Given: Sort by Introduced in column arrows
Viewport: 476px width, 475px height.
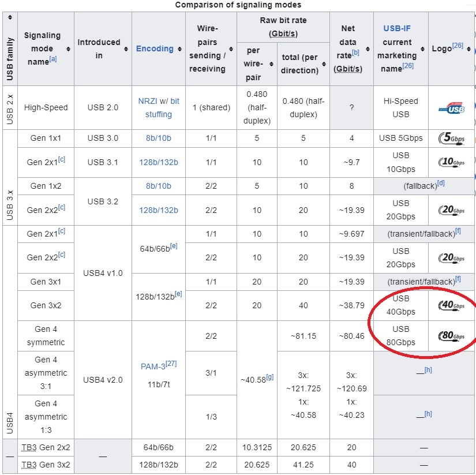Looking at the screenshot, I should pyautogui.click(x=126, y=49).
